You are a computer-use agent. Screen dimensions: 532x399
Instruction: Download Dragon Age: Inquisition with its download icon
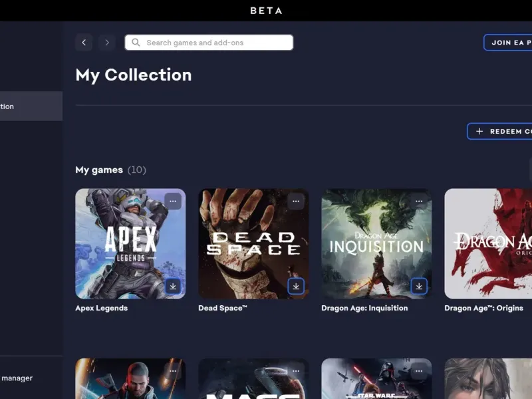tap(419, 287)
